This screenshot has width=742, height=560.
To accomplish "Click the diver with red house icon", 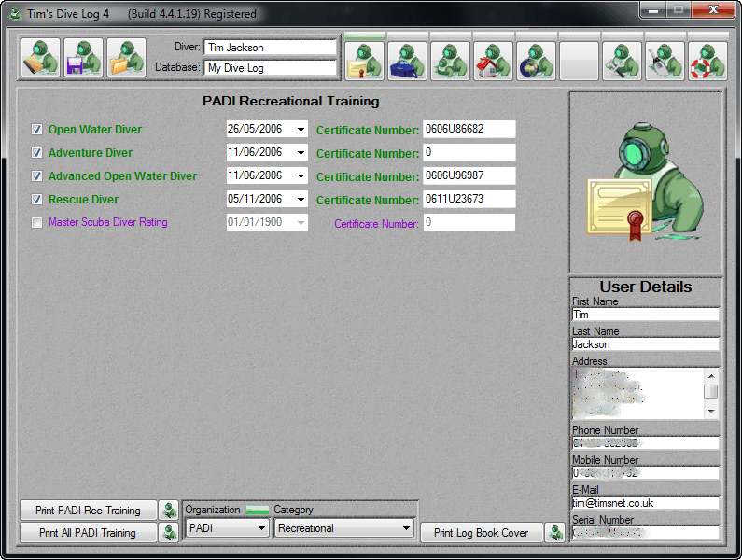I will [493, 61].
